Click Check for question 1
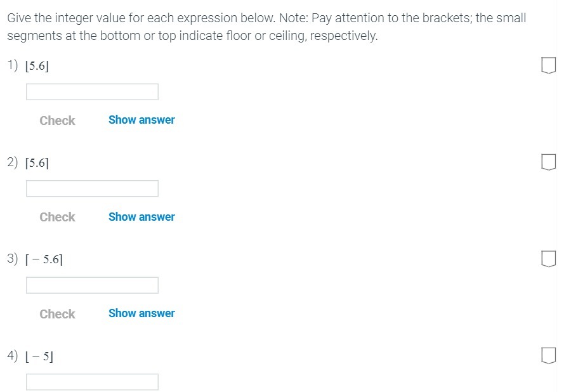585x392 pixels. tap(57, 120)
